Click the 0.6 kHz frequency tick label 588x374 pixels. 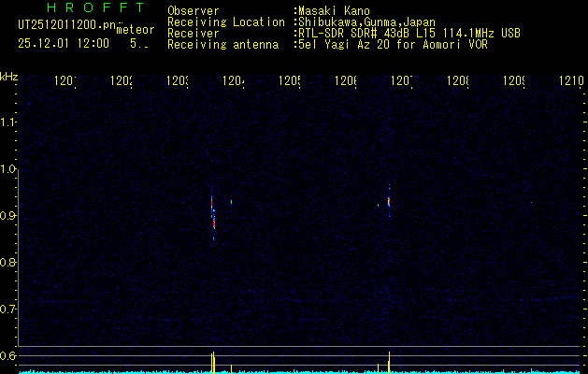[7, 355]
